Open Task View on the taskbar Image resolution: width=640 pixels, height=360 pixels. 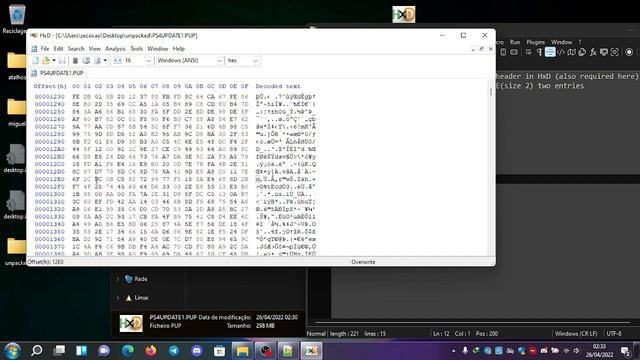click(x=59, y=351)
